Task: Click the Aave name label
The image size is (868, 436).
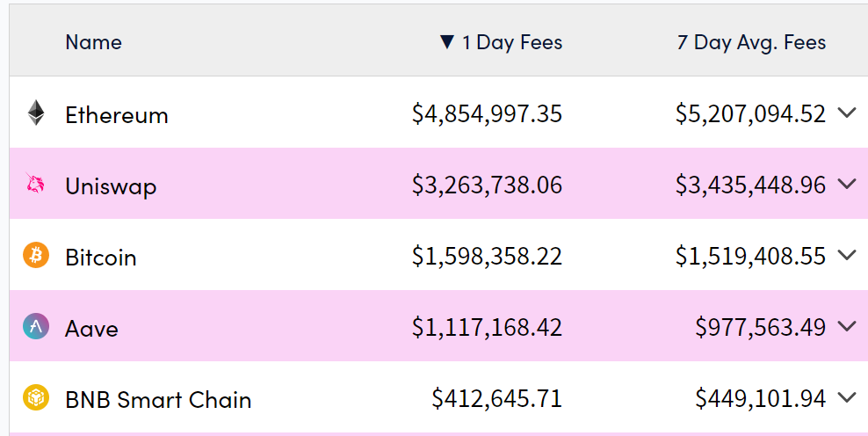Action: coord(91,329)
